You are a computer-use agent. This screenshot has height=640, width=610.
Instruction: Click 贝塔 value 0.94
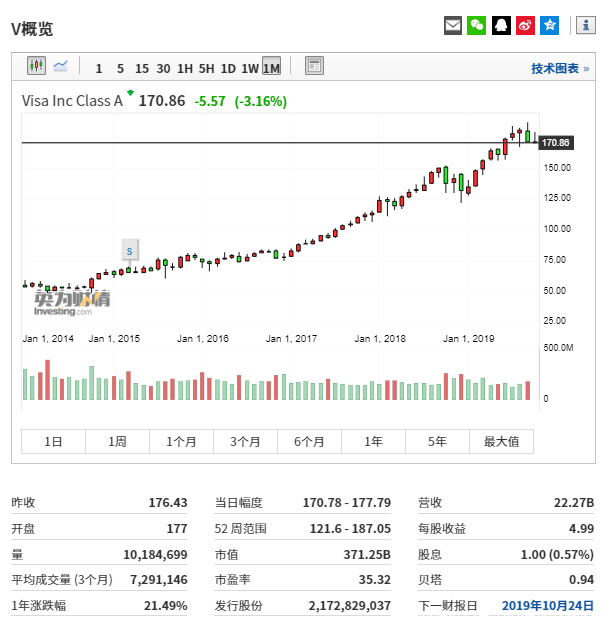click(x=581, y=580)
